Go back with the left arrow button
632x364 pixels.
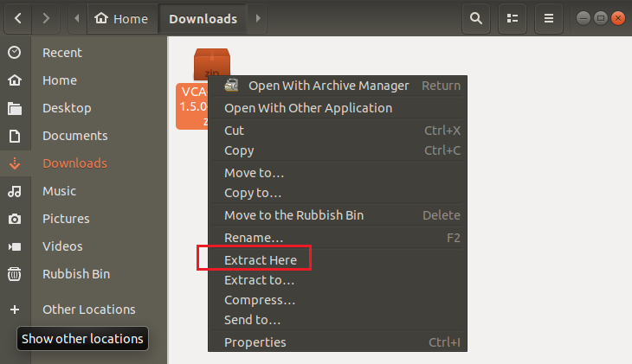tap(18, 18)
